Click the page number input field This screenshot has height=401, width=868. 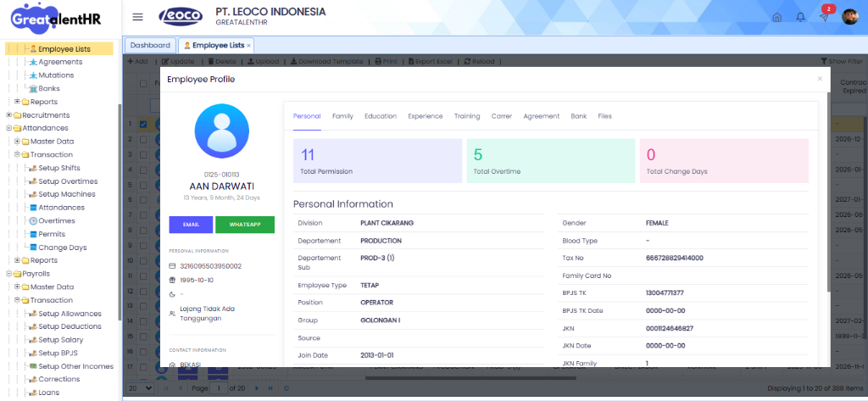click(220, 388)
